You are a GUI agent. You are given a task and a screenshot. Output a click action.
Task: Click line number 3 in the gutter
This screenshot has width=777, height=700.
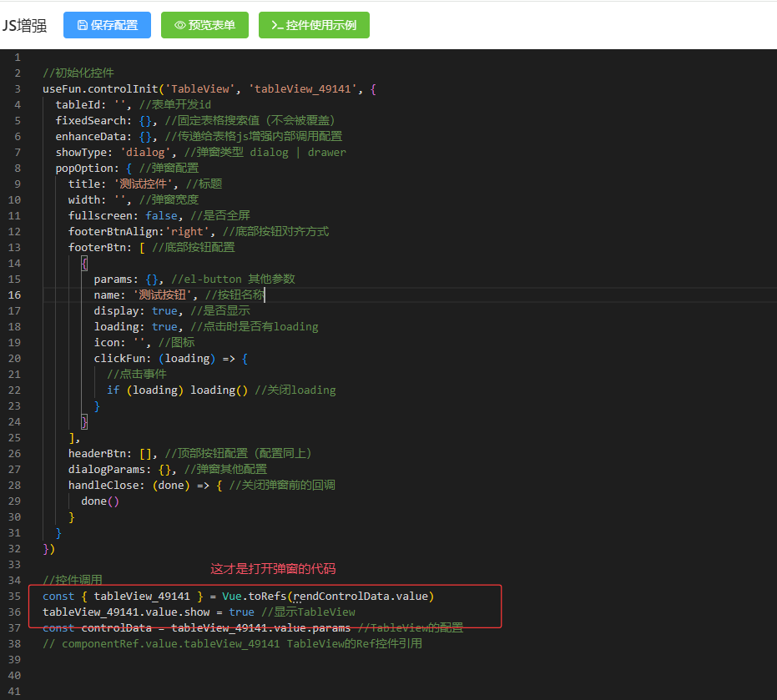pos(18,88)
